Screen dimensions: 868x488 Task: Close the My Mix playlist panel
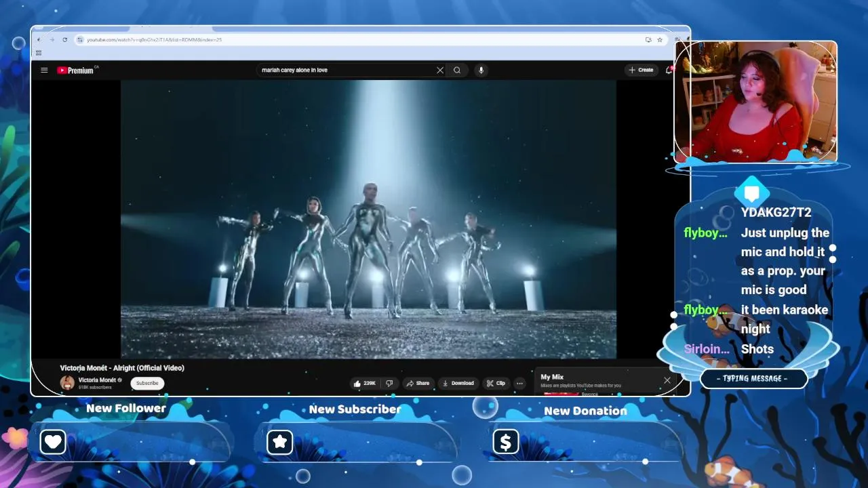click(x=667, y=380)
